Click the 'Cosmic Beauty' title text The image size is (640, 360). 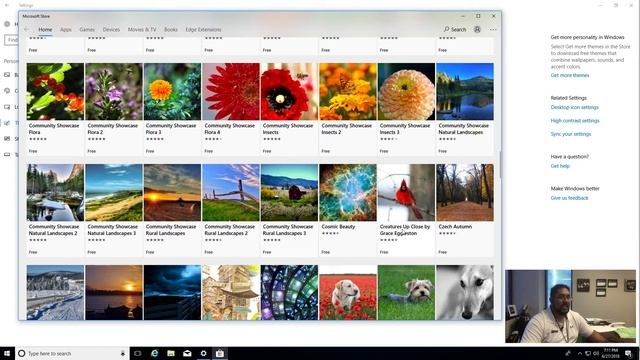click(x=338, y=227)
